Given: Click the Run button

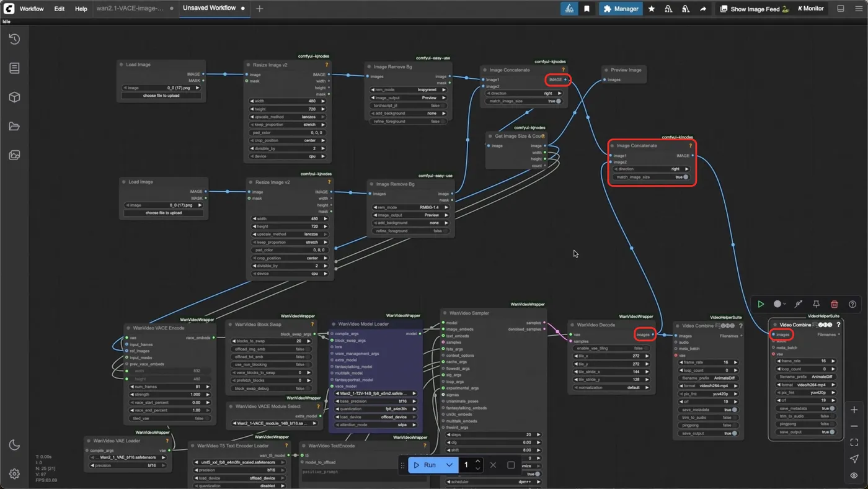Looking at the screenshot, I should click(x=425, y=465).
